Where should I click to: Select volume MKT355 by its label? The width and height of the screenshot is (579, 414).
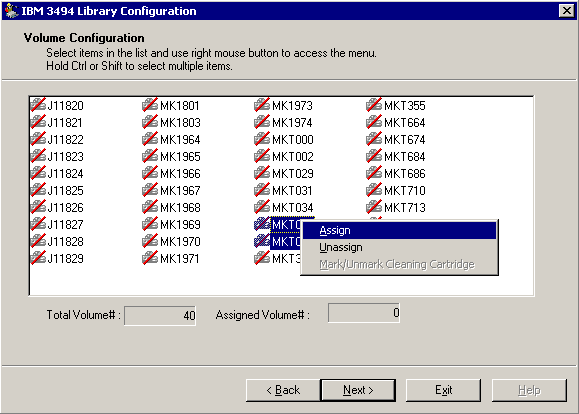coord(405,106)
